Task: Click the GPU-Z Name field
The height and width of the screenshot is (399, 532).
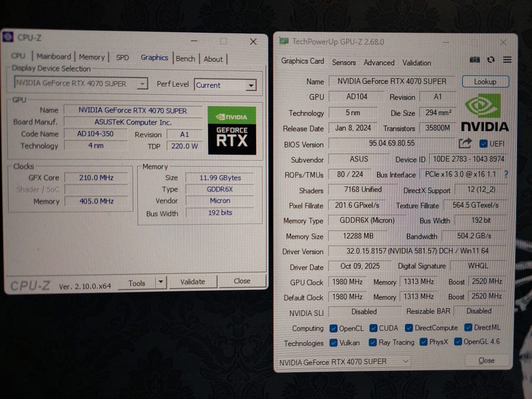Action: [392, 81]
